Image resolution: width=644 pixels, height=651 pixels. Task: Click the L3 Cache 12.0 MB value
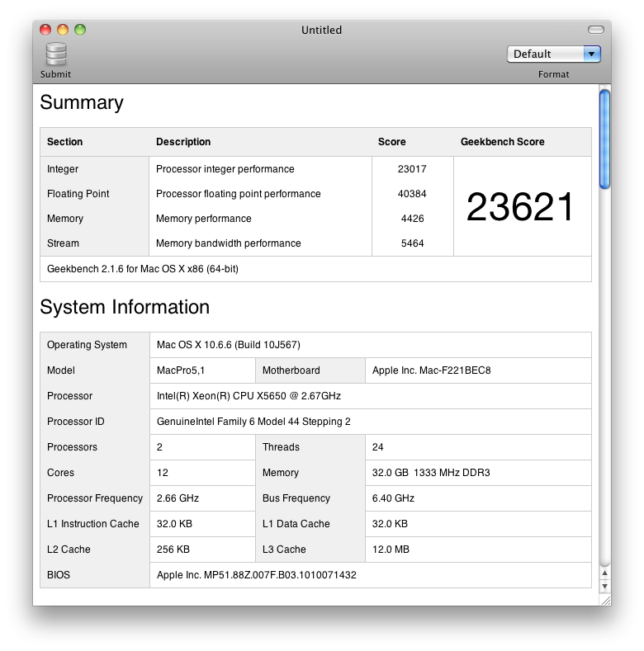(391, 550)
